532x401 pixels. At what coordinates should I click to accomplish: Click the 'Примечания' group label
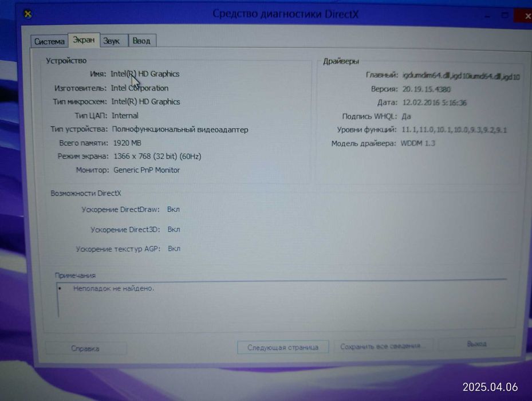[x=76, y=275]
